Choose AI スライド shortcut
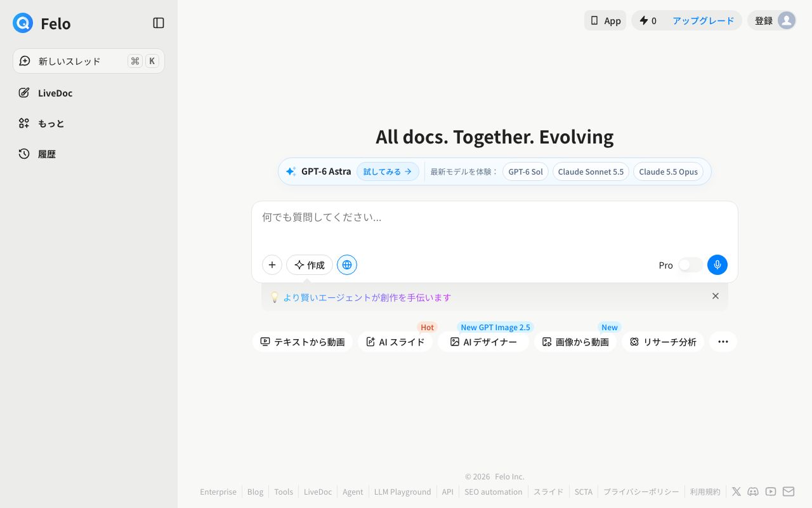 point(395,342)
